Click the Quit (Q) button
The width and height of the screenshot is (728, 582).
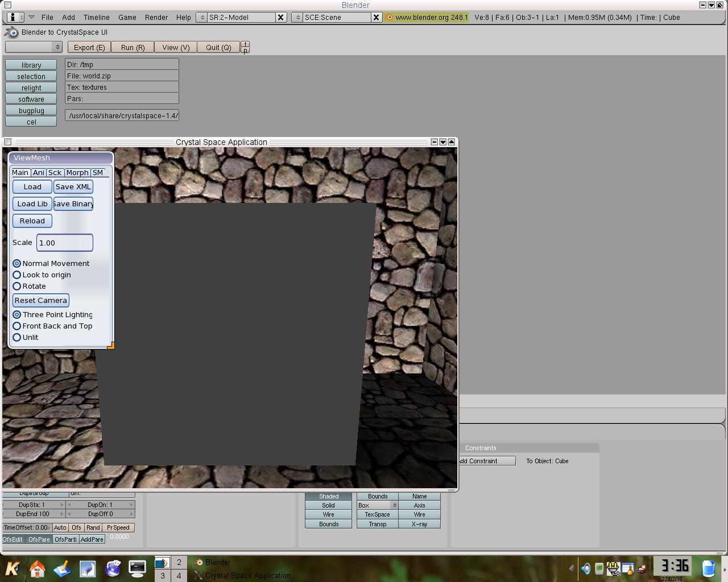coord(218,47)
